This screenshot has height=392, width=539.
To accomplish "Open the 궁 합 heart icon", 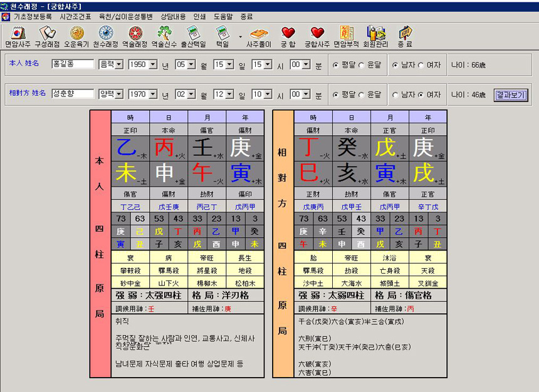I will point(288,36).
